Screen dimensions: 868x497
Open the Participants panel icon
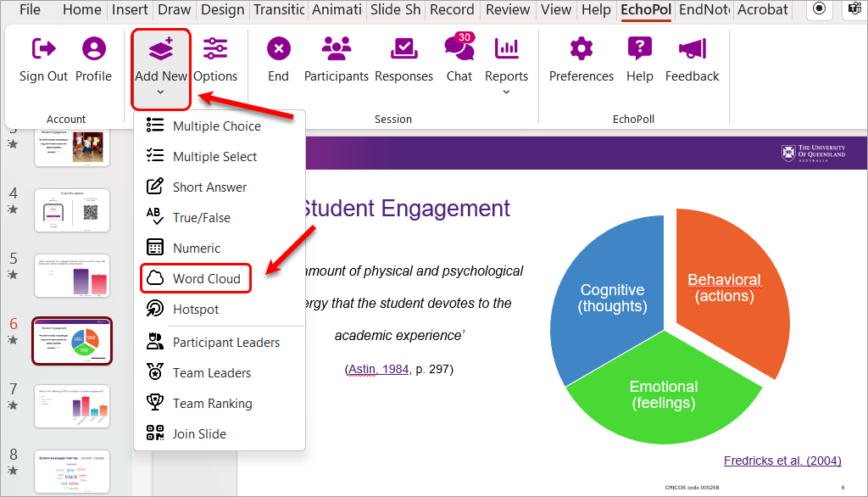coord(337,49)
